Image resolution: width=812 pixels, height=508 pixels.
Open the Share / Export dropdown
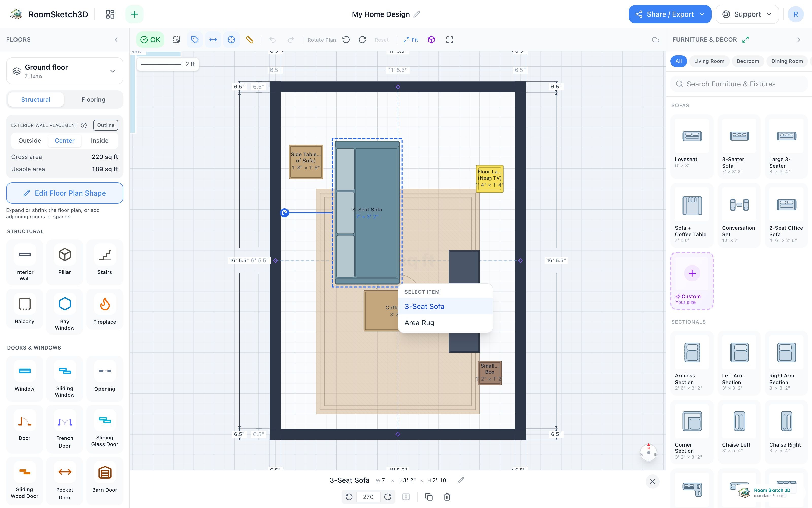click(670, 14)
